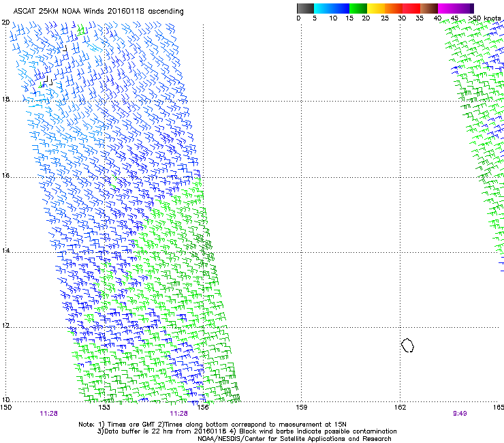Viewport: 504px width, 443px height.
Task: Click the green 15-20 knots legend segment
Action: 358,8
